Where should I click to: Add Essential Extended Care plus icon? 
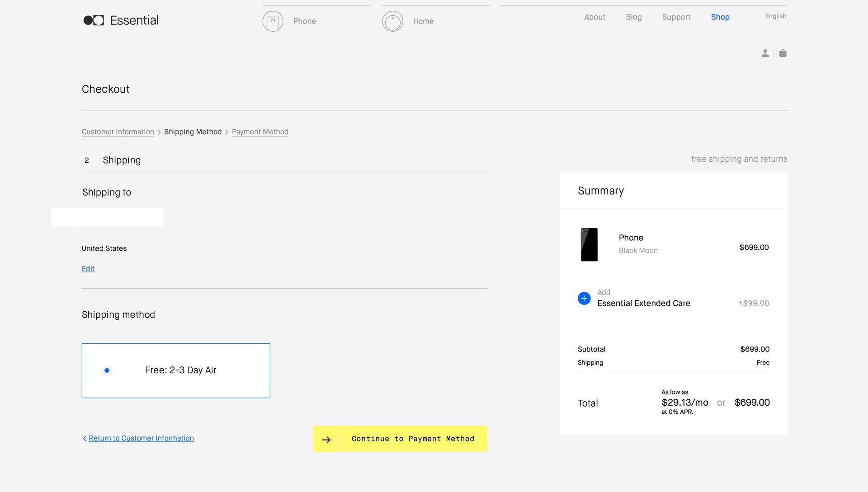click(584, 298)
